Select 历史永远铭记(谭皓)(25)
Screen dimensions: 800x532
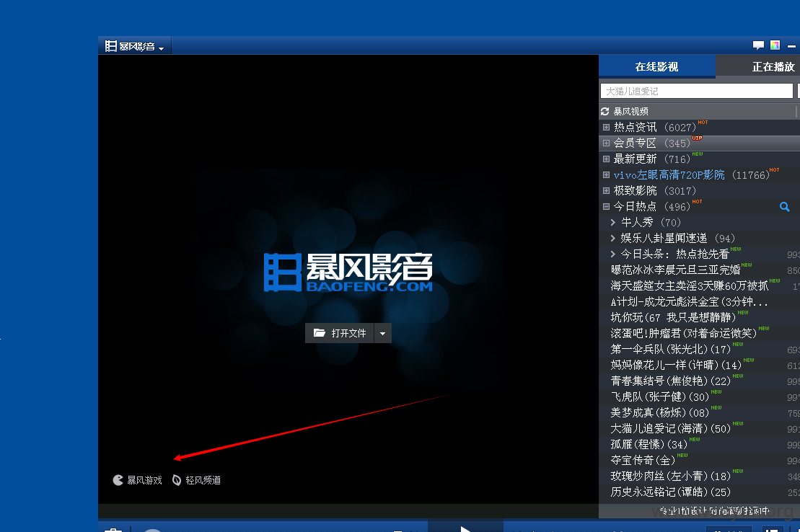[671, 492]
